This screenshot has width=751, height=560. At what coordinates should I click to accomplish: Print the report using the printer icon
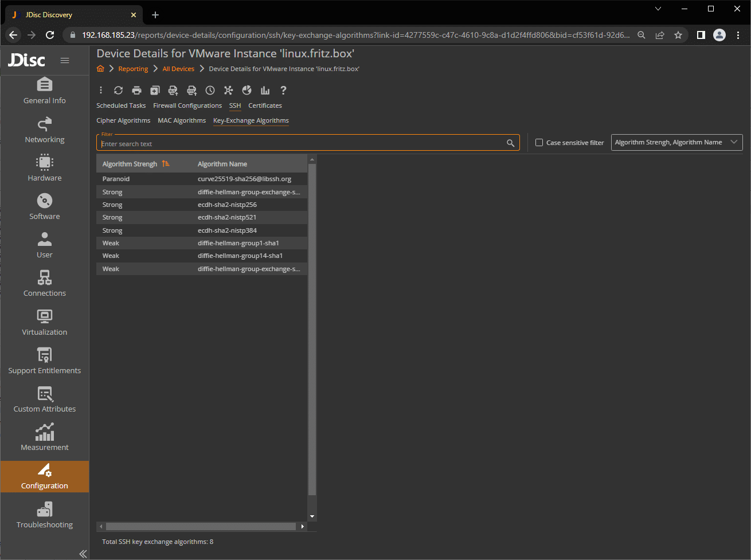(x=136, y=91)
